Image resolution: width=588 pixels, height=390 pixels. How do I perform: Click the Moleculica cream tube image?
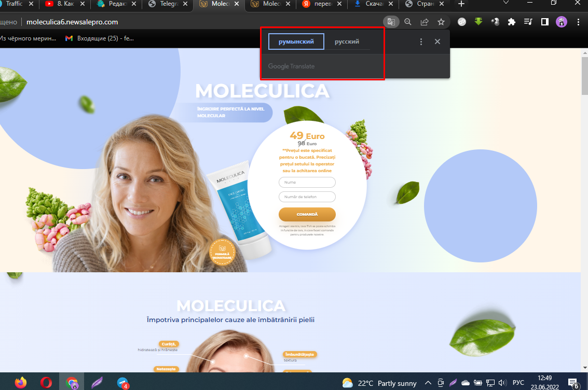[239, 210]
